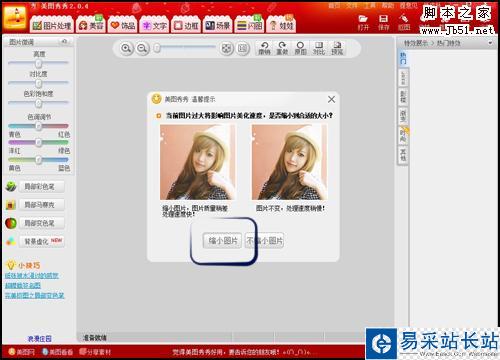Open the first tip link under 小技巧

pyautogui.click(x=32, y=276)
